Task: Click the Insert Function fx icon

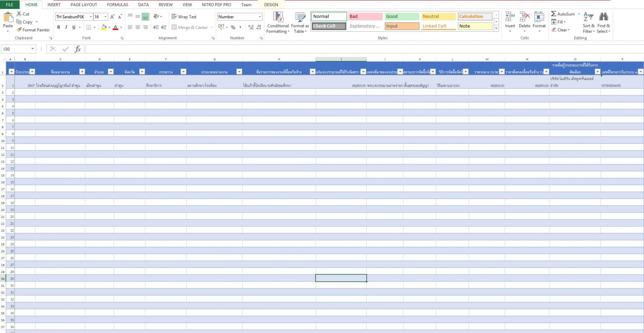Action: pos(78,49)
